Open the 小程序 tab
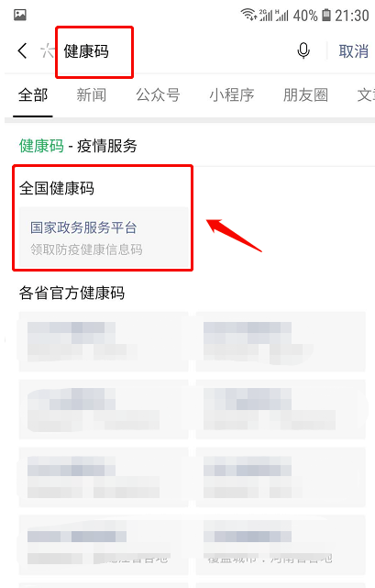The height and width of the screenshot is (588, 375). (232, 94)
